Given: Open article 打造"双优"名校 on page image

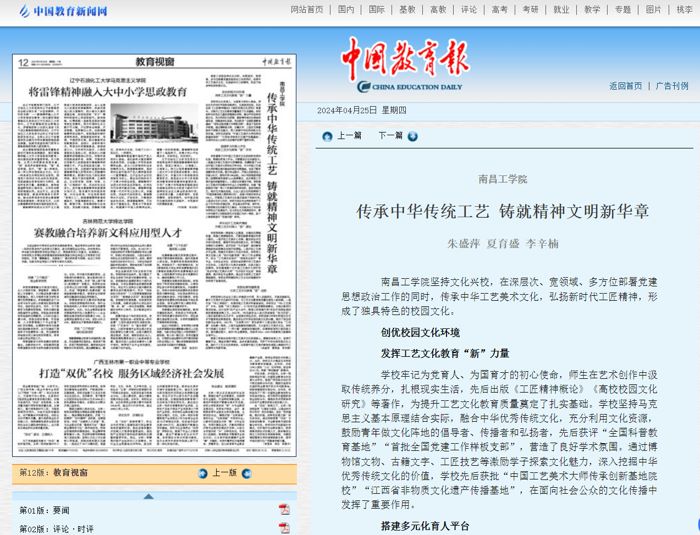Looking at the screenshot, I should (x=132, y=373).
